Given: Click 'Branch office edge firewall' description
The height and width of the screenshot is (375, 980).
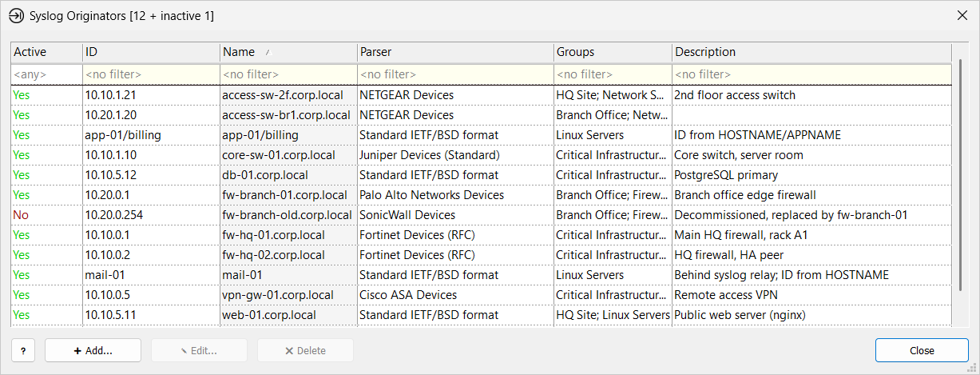Looking at the screenshot, I should [811, 195].
